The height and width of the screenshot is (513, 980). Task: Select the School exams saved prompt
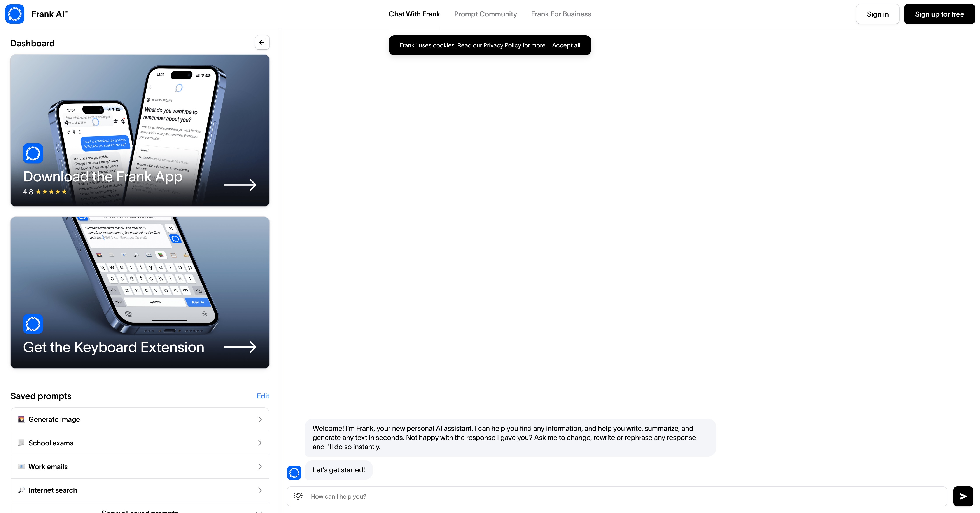140,443
